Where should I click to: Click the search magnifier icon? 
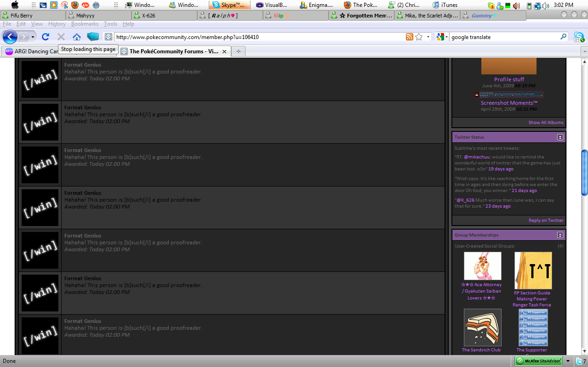click(563, 37)
